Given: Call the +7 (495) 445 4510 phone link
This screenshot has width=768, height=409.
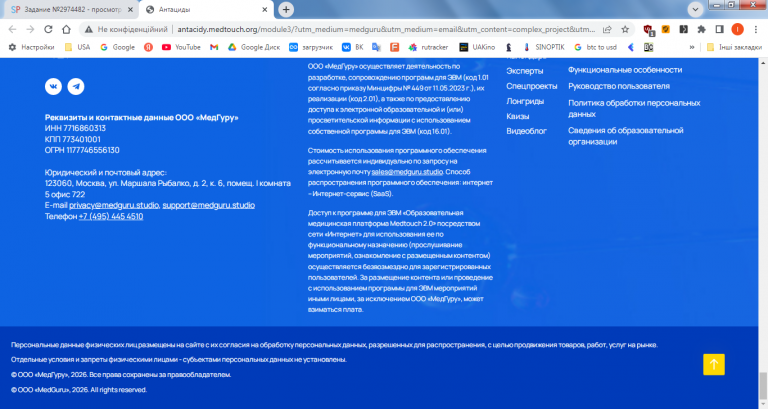Looking at the screenshot, I should 111,217.
